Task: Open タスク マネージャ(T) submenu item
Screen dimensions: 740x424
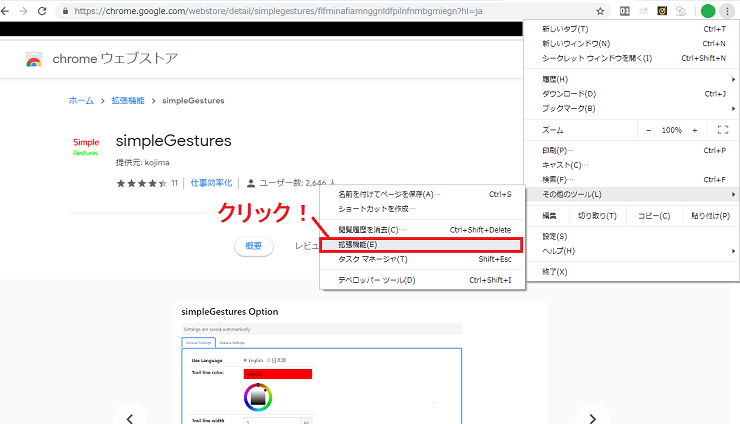Action: tap(423, 259)
